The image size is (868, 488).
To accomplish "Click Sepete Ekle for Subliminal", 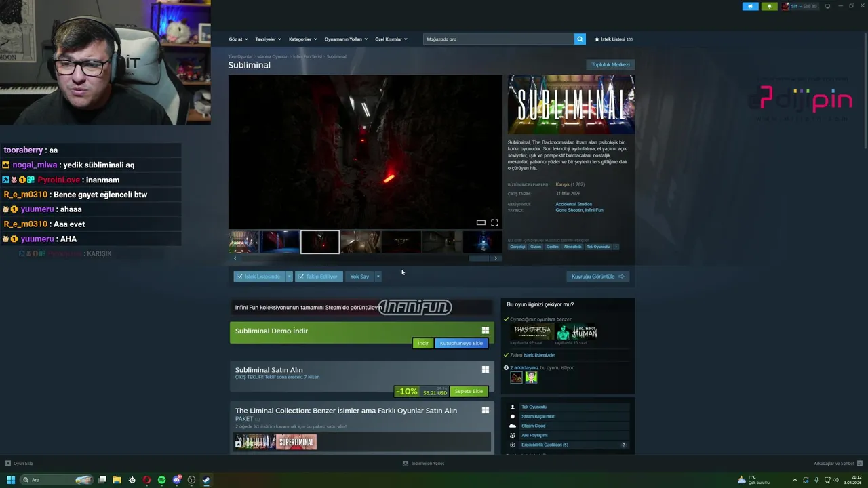I will coord(469,391).
